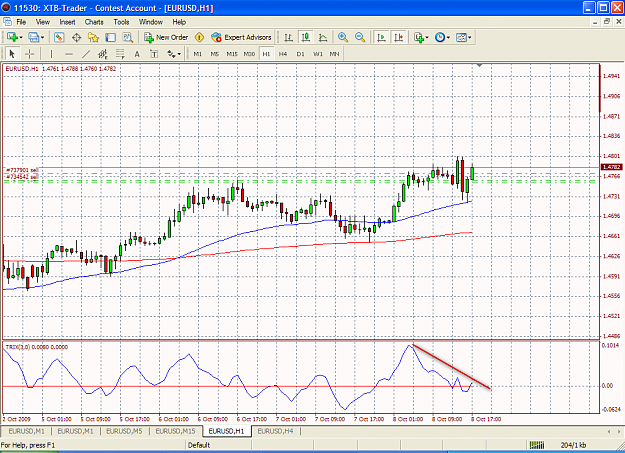Toggle the Terminal window icon
Image resolution: width=625 pixels, height=453 pixels.
[x=110, y=37]
